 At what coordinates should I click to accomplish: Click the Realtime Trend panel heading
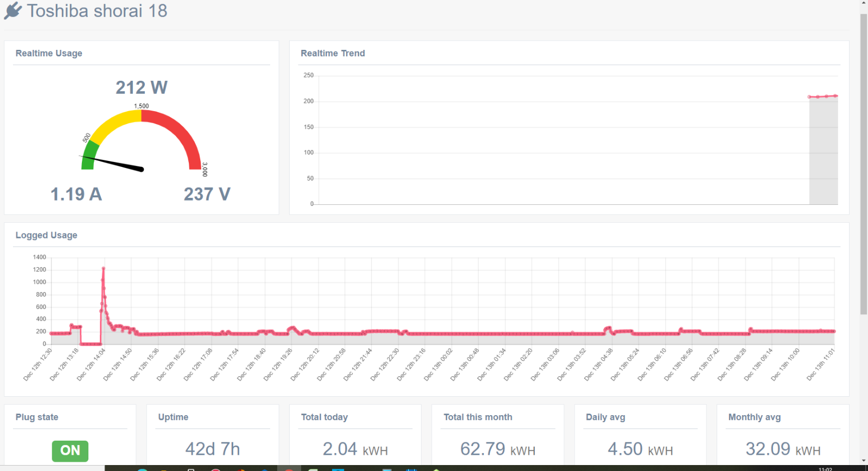(x=333, y=53)
